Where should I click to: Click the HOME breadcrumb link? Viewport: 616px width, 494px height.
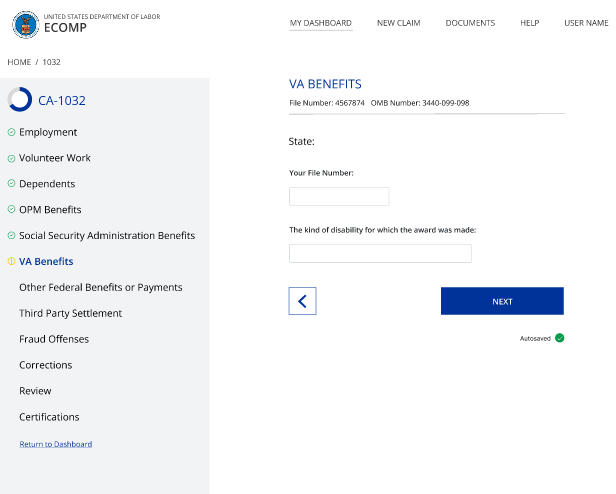coord(19,62)
